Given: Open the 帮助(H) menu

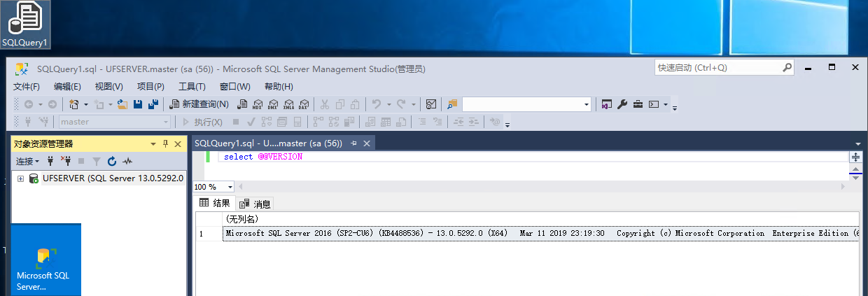Looking at the screenshot, I should click(x=279, y=87).
